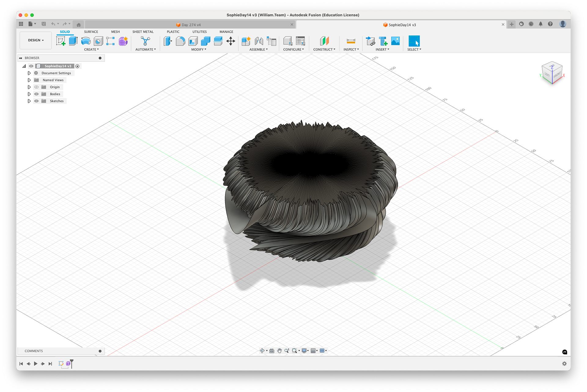Switch to the UTILITIES tab
The width and height of the screenshot is (587, 392).
199,32
